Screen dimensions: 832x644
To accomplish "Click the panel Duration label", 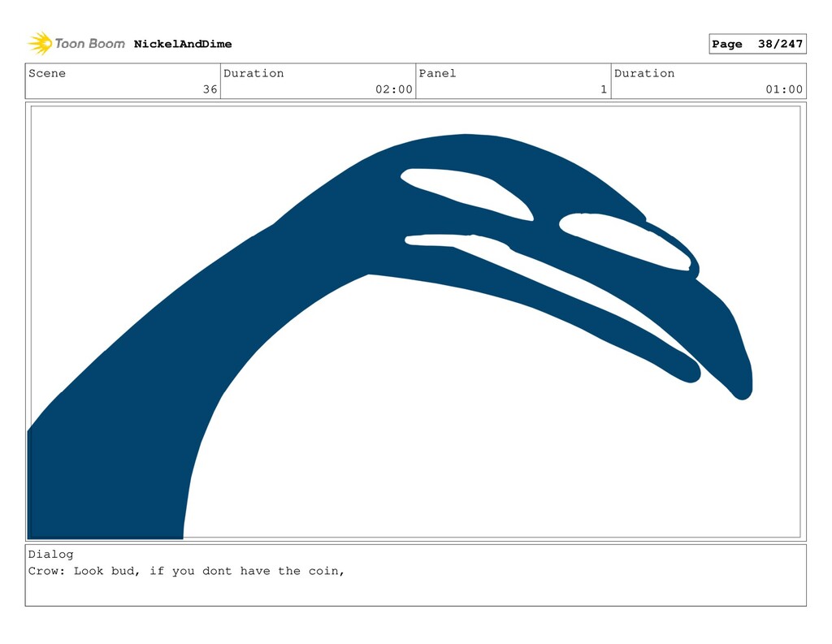I will pyautogui.click(x=644, y=73).
